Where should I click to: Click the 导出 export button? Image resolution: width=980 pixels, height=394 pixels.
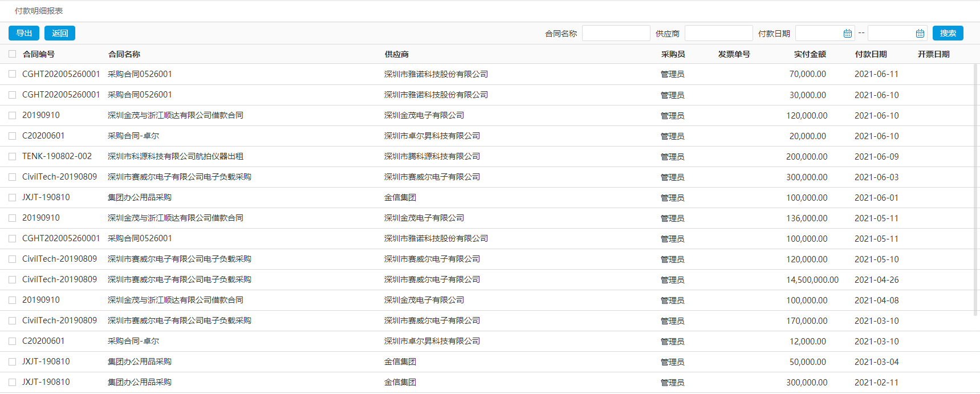coord(24,33)
